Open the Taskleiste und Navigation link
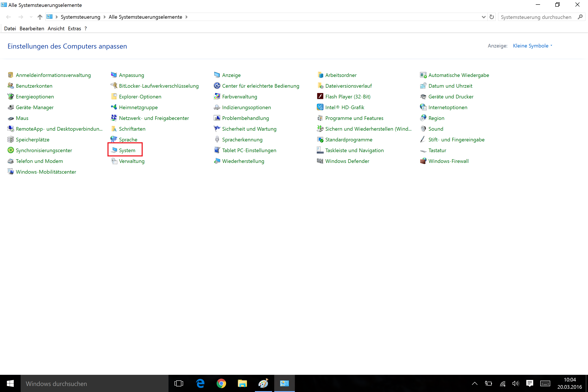This screenshot has width=588, height=392. [x=354, y=150]
